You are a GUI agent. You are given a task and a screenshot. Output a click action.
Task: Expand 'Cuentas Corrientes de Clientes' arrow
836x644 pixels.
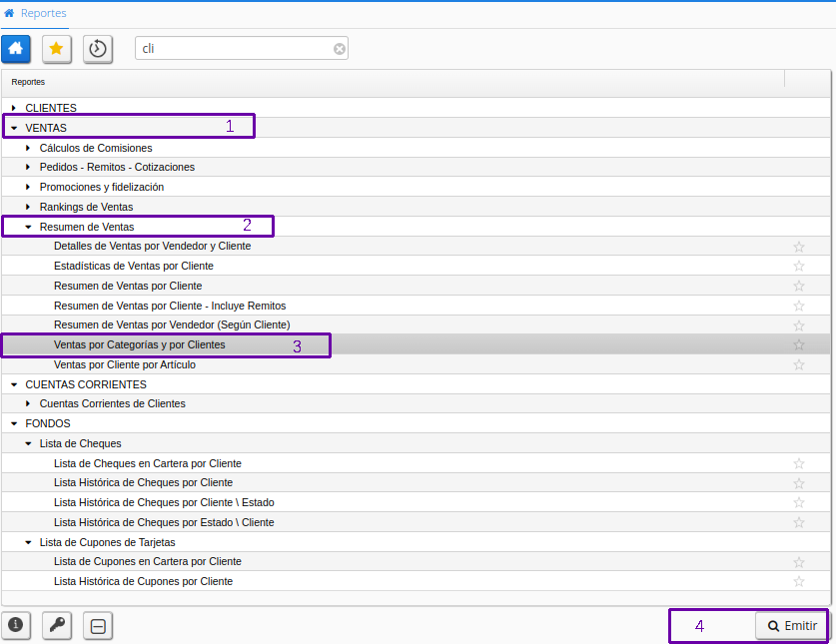coord(28,403)
